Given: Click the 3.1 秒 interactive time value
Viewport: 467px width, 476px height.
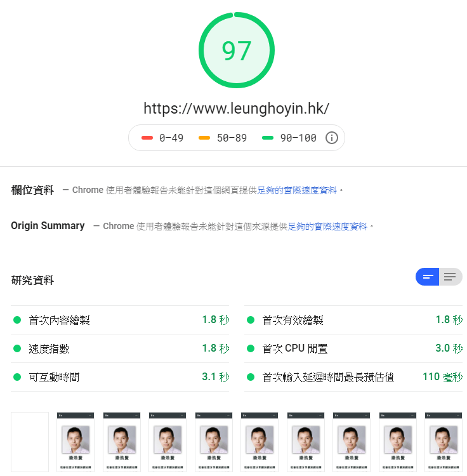Looking at the screenshot, I should 216,377.
